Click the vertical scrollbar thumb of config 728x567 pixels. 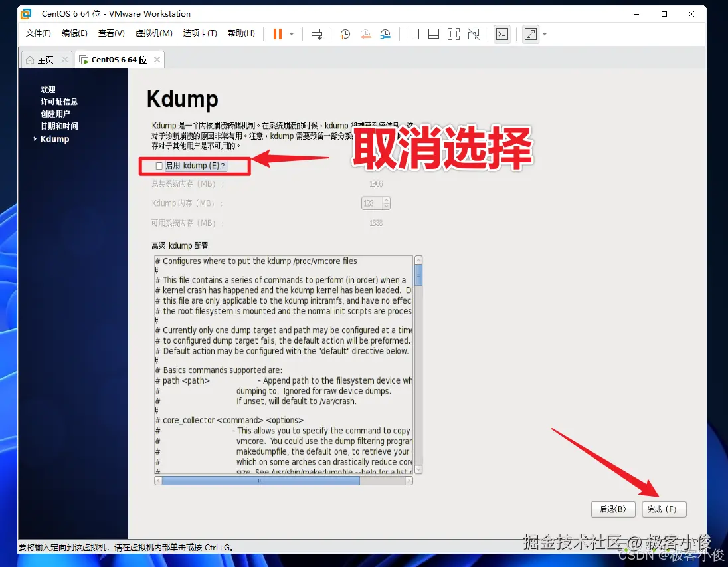click(418, 275)
